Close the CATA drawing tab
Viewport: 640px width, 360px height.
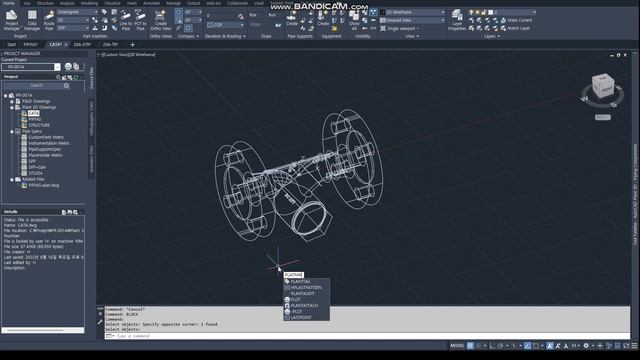pos(66,44)
